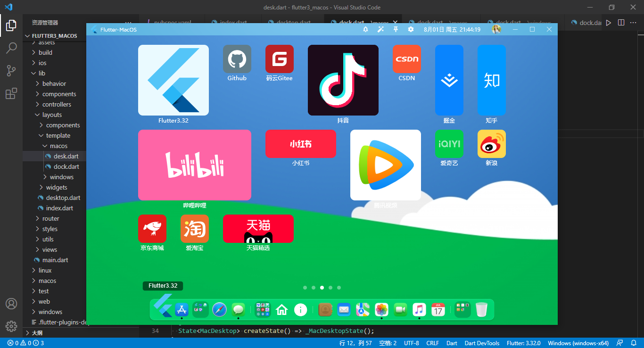644x348 pixels.
Task: Open Accounts icon in VS Code
Action: 11,304
